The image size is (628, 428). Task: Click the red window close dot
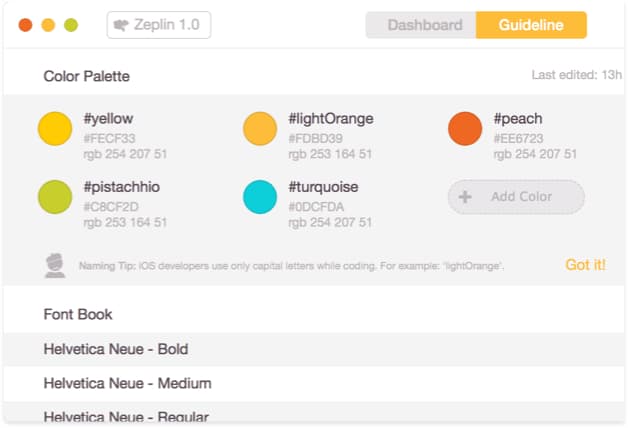tap(25, 25)
